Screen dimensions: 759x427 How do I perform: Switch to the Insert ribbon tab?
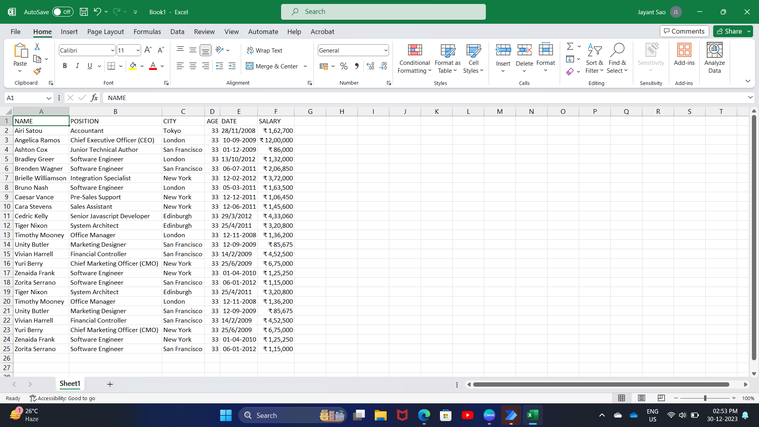click(69, 32)
